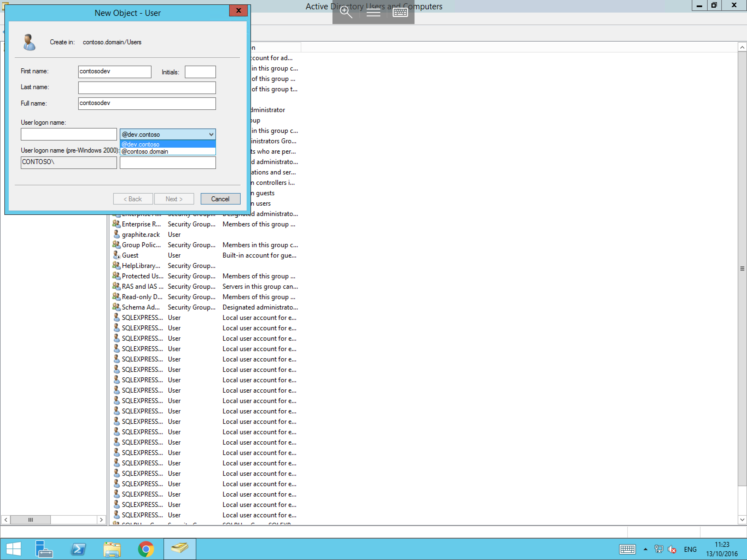Image resolution: width=747 pixels, height=560 pixels.
Task: Open the keyboard icon in the remote session bar
Action: point(400,13)
